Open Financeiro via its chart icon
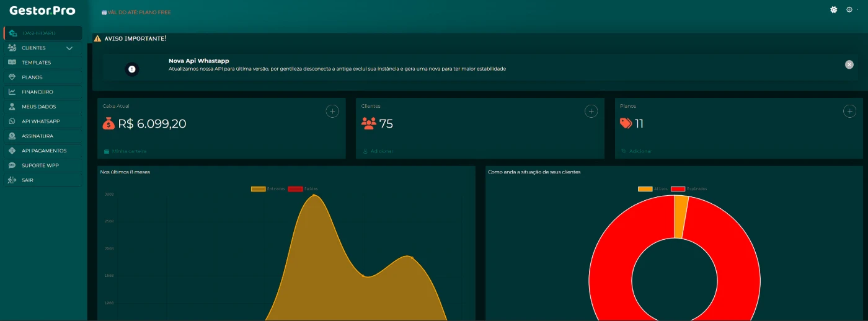Image resolution: width=868 pixels, height=321 pixels. (12, 92)
